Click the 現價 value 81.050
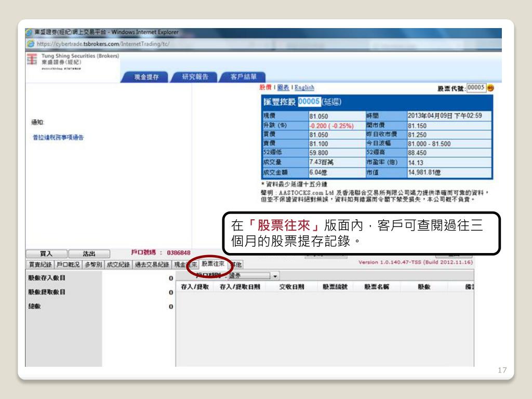 coord(318,116)
